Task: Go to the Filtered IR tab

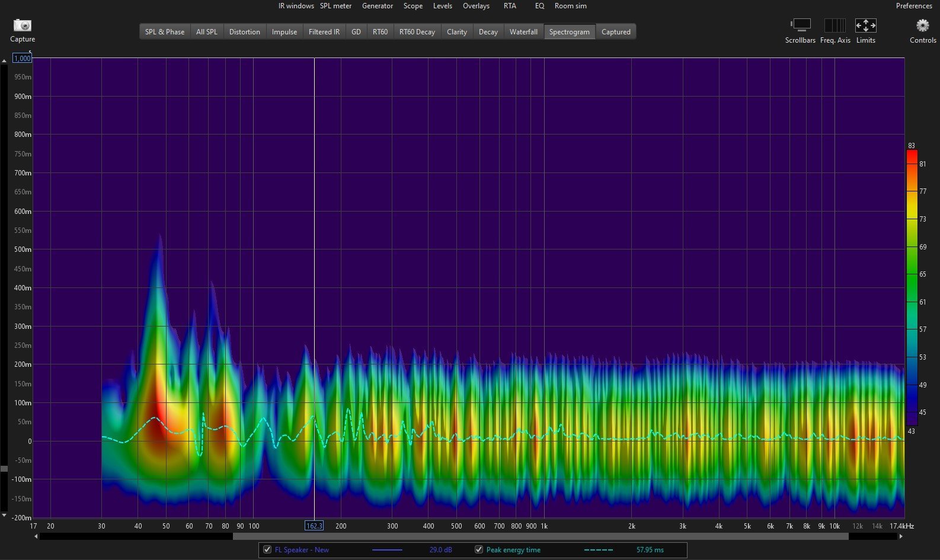Action: click(x=324, y=32)
